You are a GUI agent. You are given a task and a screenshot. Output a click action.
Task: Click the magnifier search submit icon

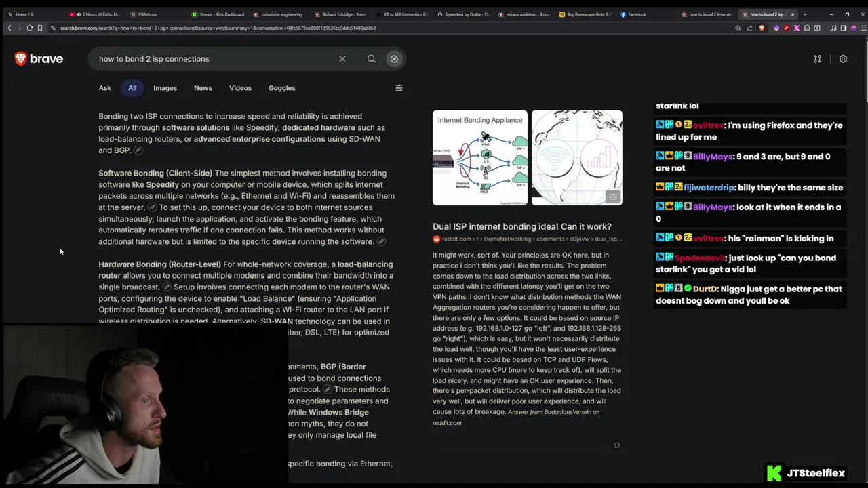point(372,59)
